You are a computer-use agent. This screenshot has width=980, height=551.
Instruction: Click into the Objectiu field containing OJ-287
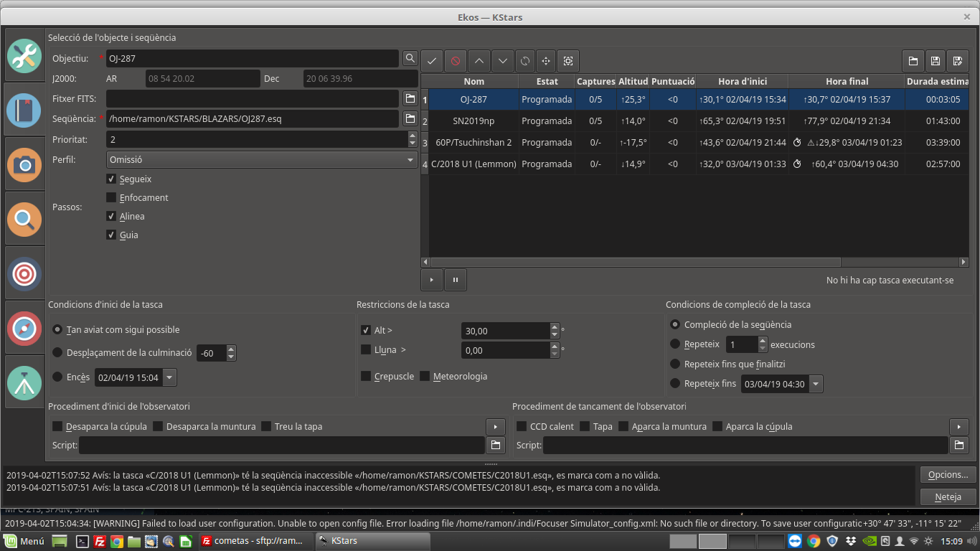pos(252,58)
